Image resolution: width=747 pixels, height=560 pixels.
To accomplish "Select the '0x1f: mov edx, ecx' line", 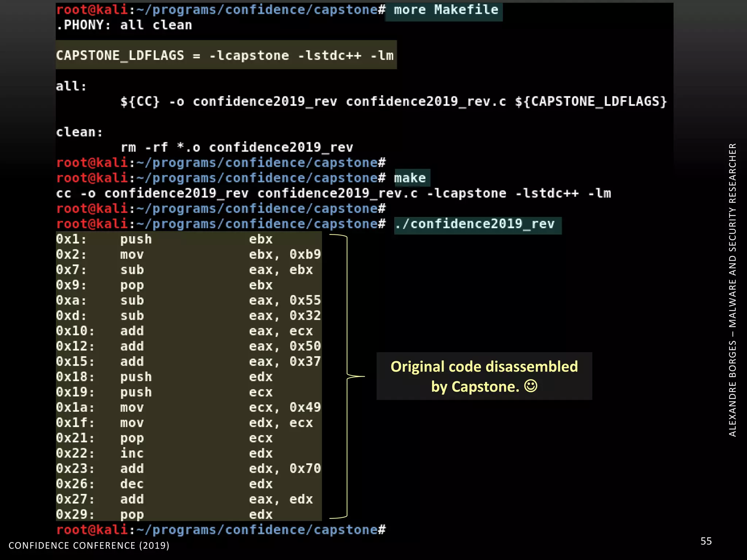I will (x=185, y=423).
